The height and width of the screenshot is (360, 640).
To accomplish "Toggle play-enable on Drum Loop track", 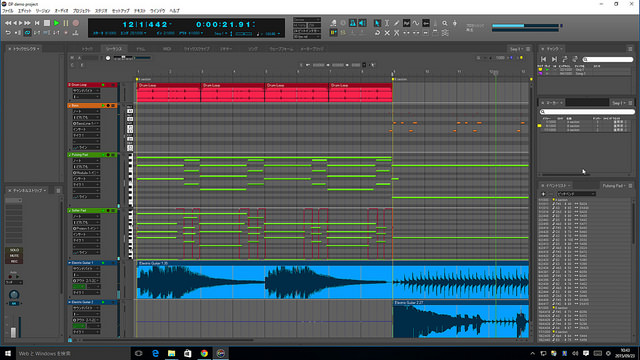I will pos(103,85).
